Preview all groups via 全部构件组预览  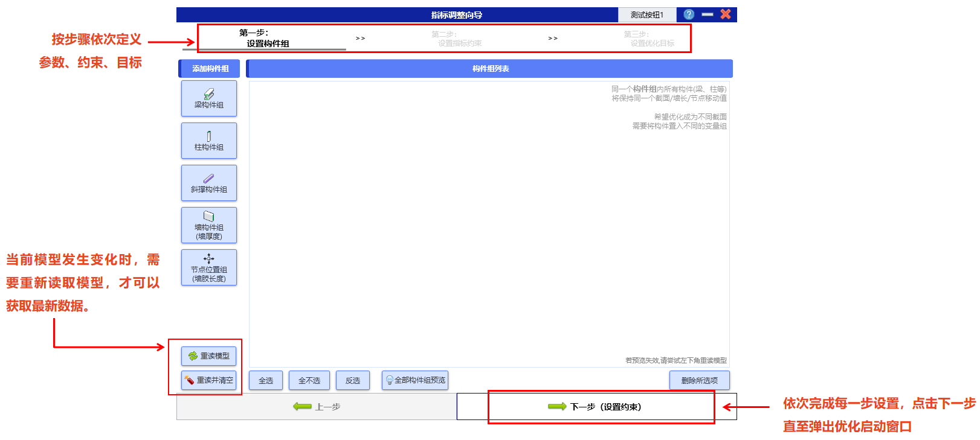[x=415, y=380]
